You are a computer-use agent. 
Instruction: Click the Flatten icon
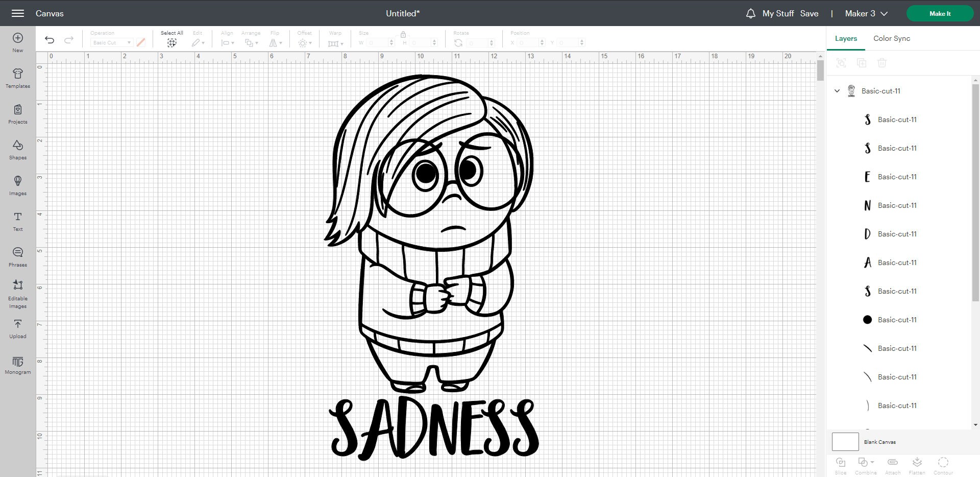click(x=917, y=464)
